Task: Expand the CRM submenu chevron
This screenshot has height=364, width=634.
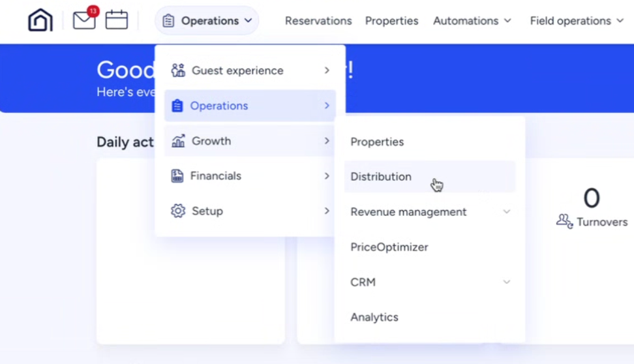Action: point(507,282)
